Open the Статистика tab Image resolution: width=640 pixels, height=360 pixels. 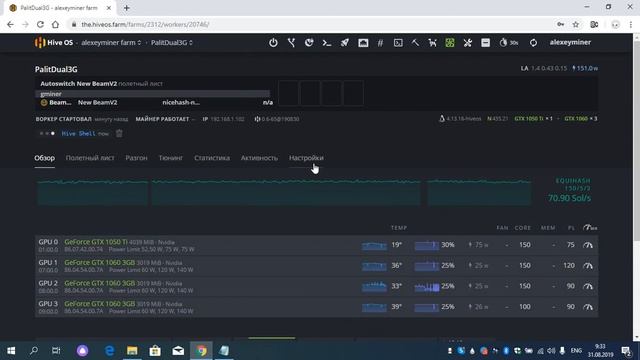tap(212, 158)
